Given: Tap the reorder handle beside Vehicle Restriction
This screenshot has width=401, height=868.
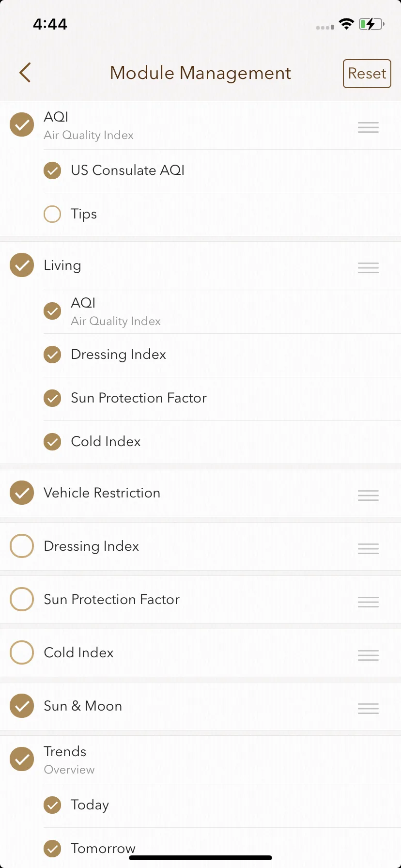Looking at the screenshot, I should pyautogui.click(x=368, y=496).
